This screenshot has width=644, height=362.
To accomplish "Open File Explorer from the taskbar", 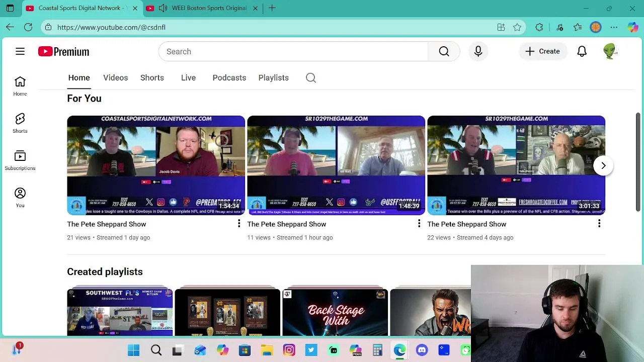I will [267, 350].
